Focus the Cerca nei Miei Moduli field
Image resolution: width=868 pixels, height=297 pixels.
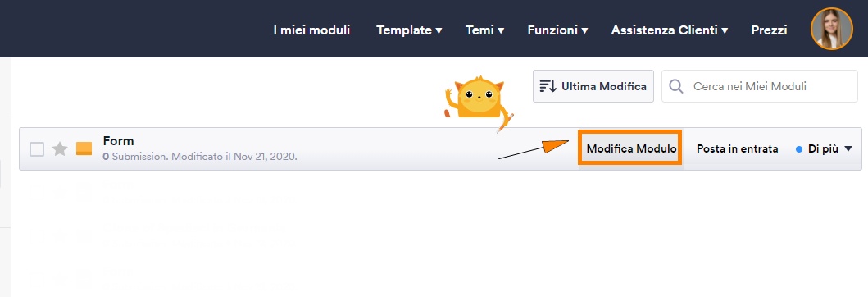pos(760,86)
